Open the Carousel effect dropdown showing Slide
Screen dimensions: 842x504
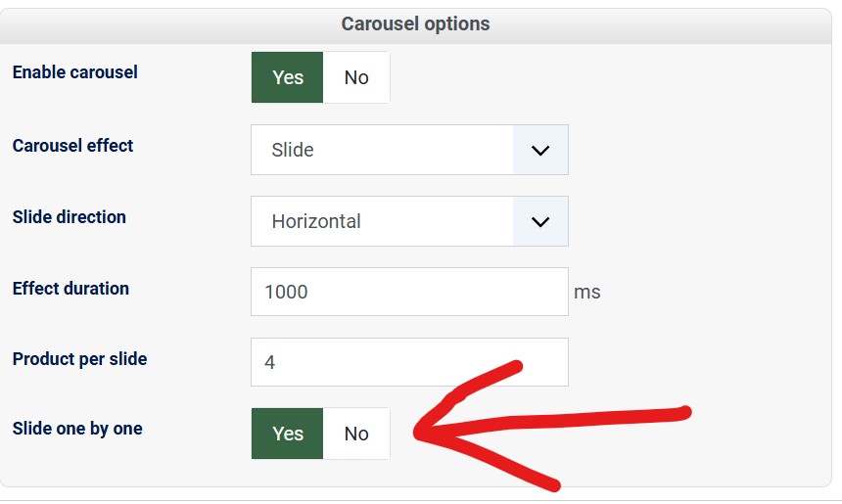click(x=382, y=150)
